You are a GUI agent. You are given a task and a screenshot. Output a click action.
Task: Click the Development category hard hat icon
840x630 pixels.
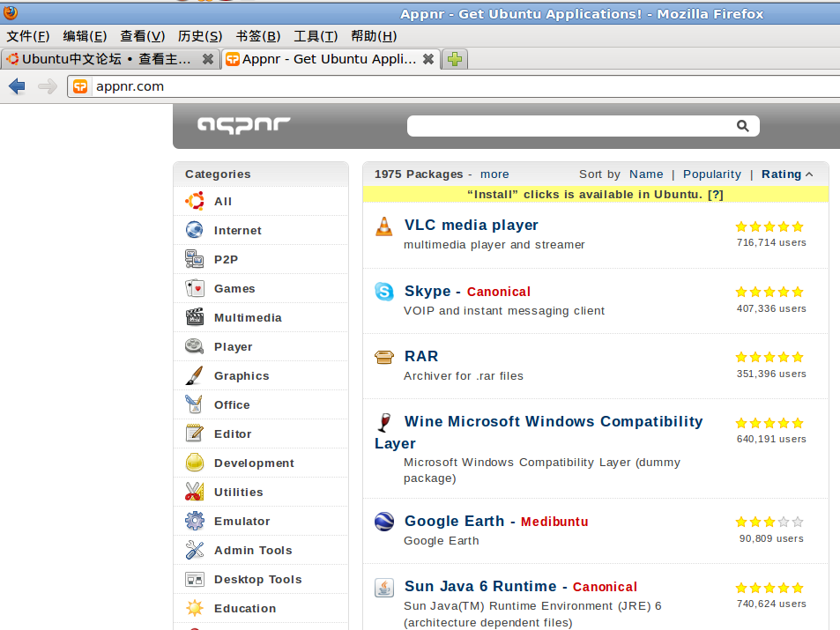click(195, 463)
